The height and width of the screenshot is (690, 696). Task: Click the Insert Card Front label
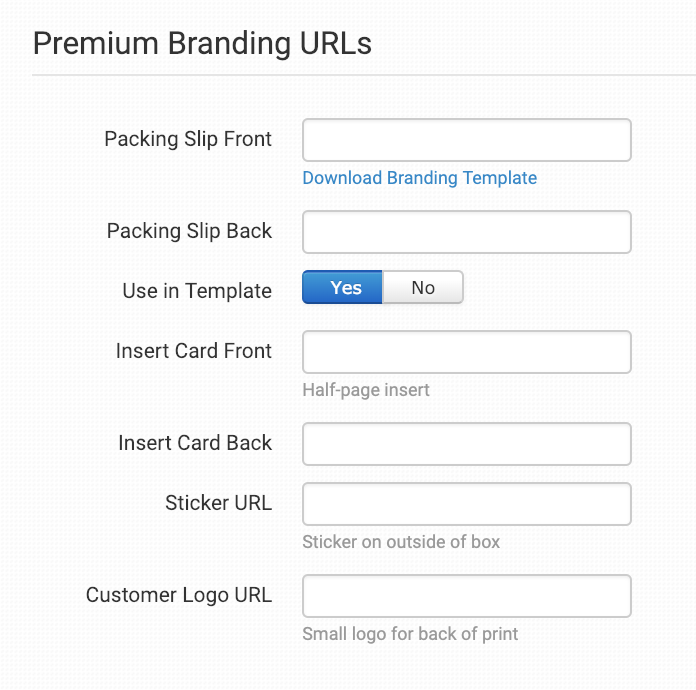194,351
